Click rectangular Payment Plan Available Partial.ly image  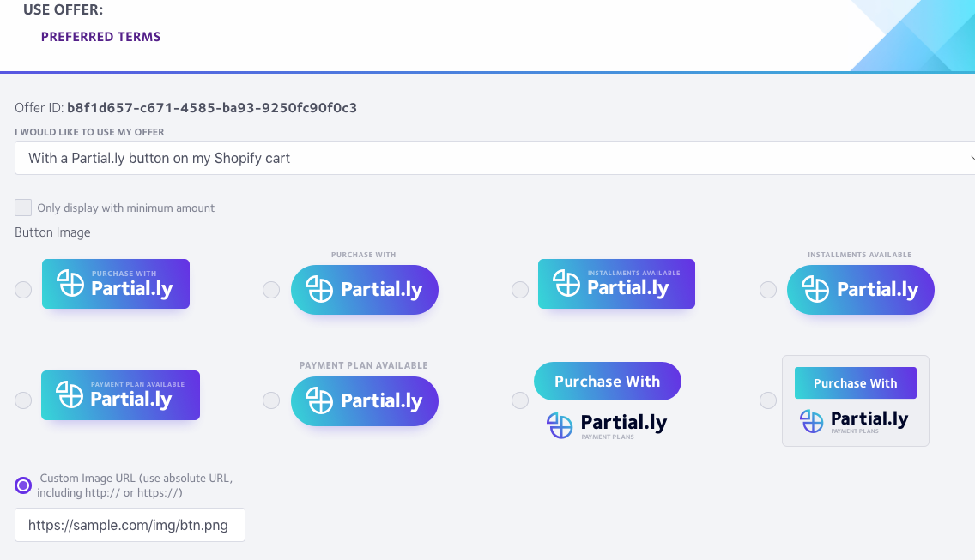point(121,395)
